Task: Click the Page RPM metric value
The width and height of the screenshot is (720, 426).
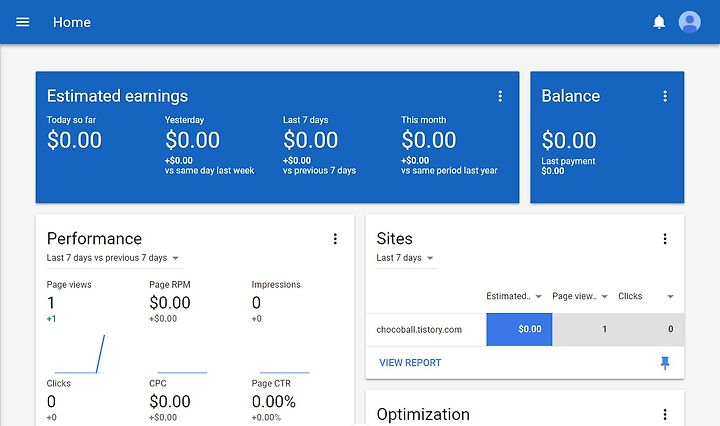Action: [170, 303]
